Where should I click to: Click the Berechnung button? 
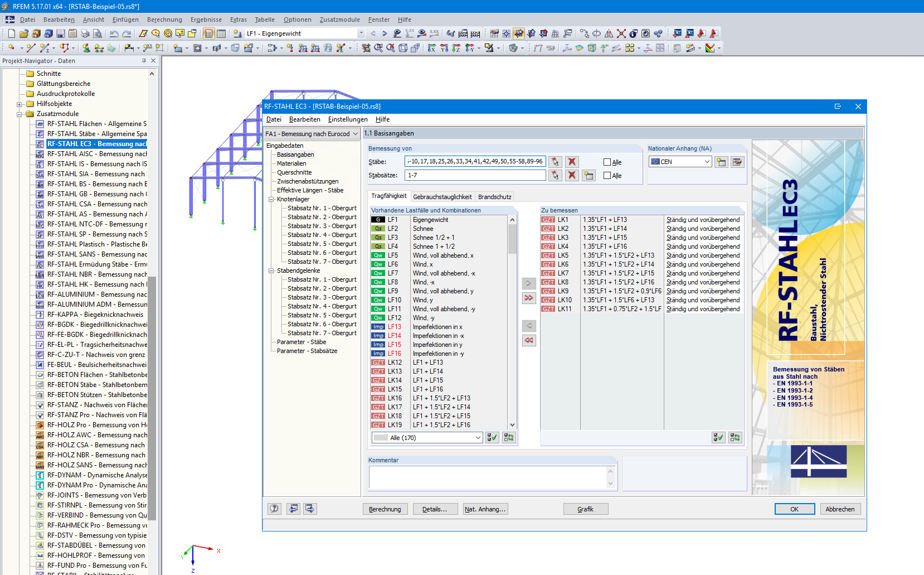pyautogui.click(x=385, y=509)
